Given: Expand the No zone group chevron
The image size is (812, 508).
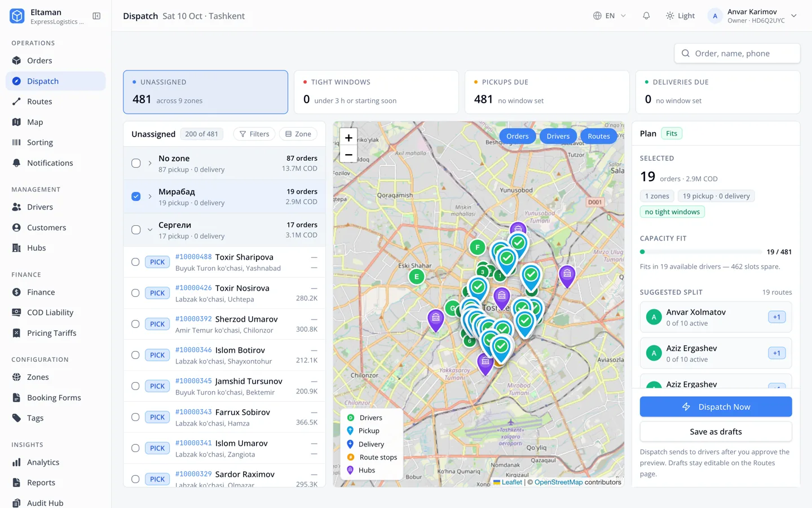Looking at the screenshot, I should point(150,163).
